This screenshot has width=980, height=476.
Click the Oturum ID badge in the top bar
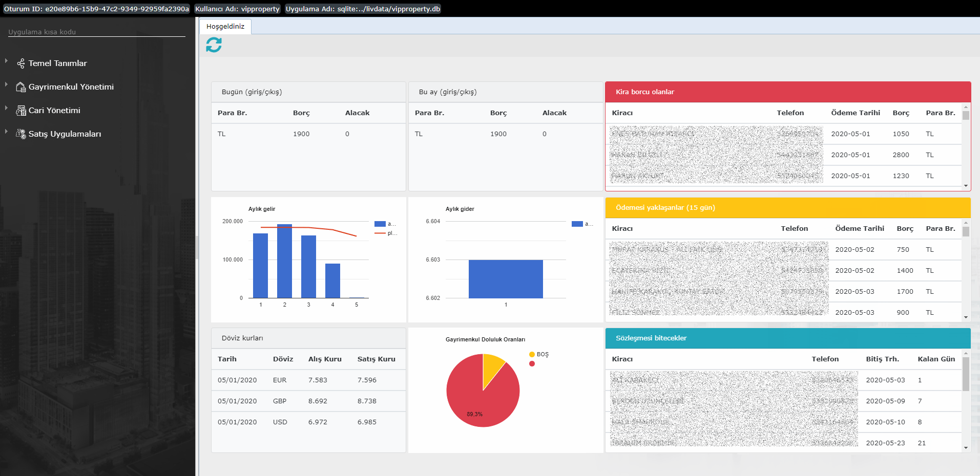(96, 9)
